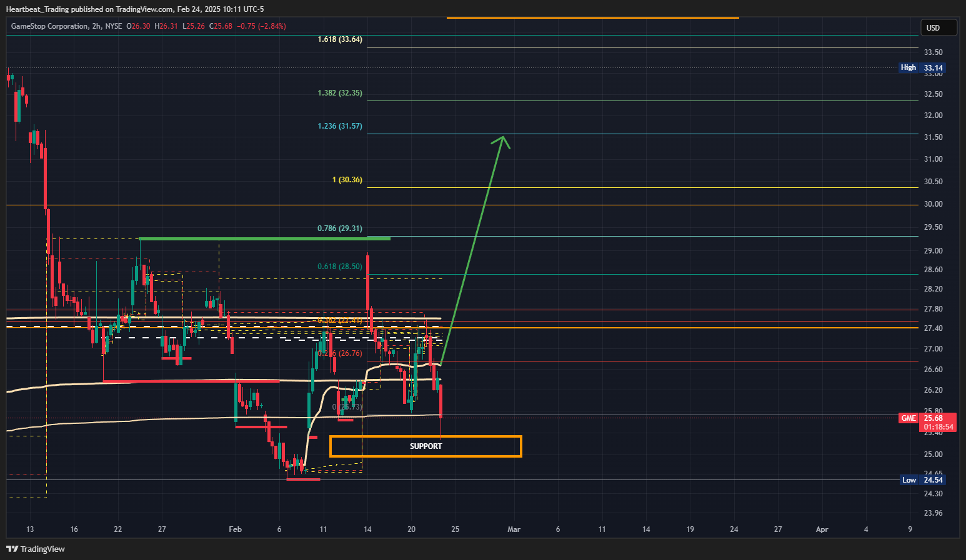Click the 1.618 (33.64) Fibonacci label
Viewport: 966px width, 560px height.
click(x=340, y=39)
